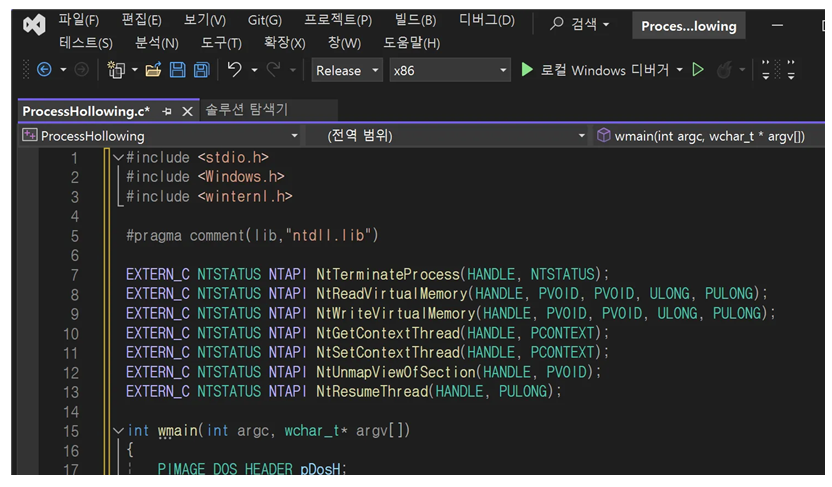Start the 로컬 Windows 디버거 button

[x=600, y=70]
